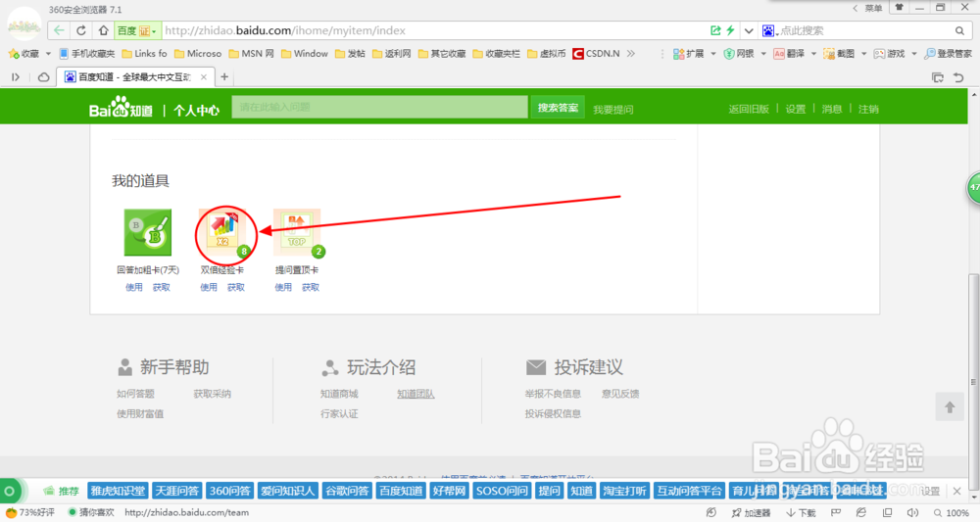Viewport: 980px width, 522px height.
Task: Expand the 扩展 dropdown arrow
Action: coord(713,54)
